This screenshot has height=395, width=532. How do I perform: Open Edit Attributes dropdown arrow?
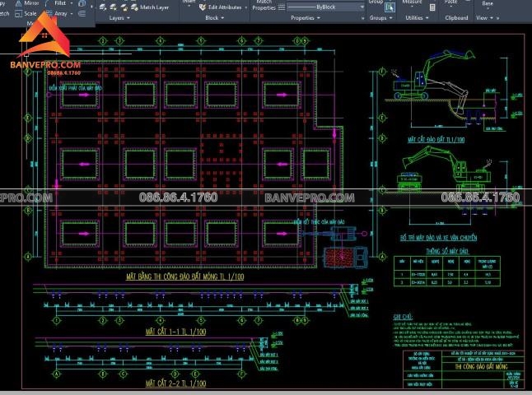(245, 7)
